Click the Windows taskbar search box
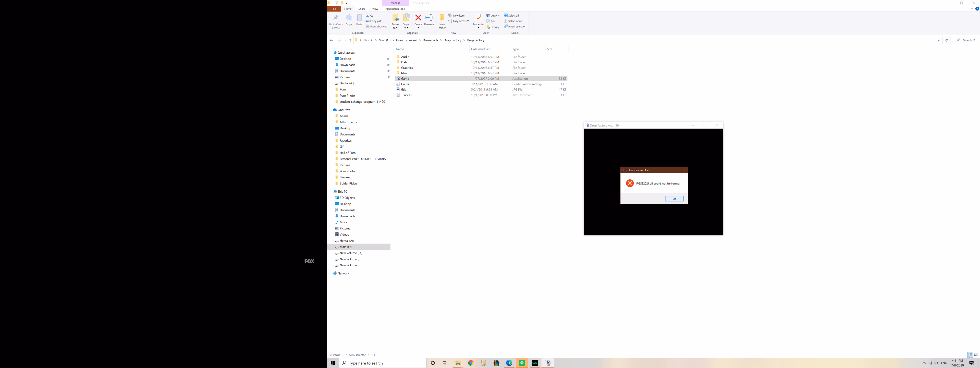 [382, 363]
